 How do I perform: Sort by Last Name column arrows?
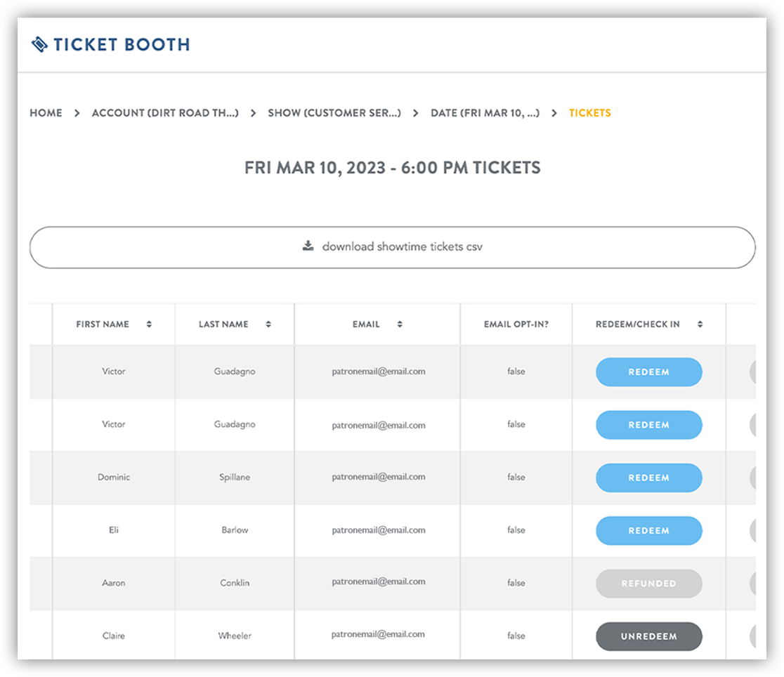coord(268,324)
